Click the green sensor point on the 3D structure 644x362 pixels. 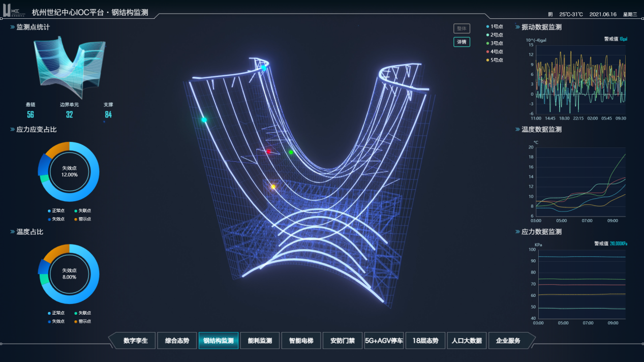click(x=291, y=152)
